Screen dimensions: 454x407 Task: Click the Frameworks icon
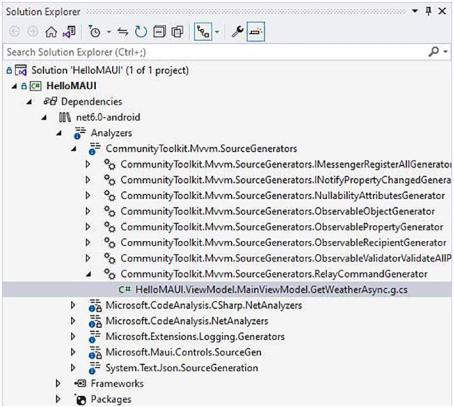(80, 384)
